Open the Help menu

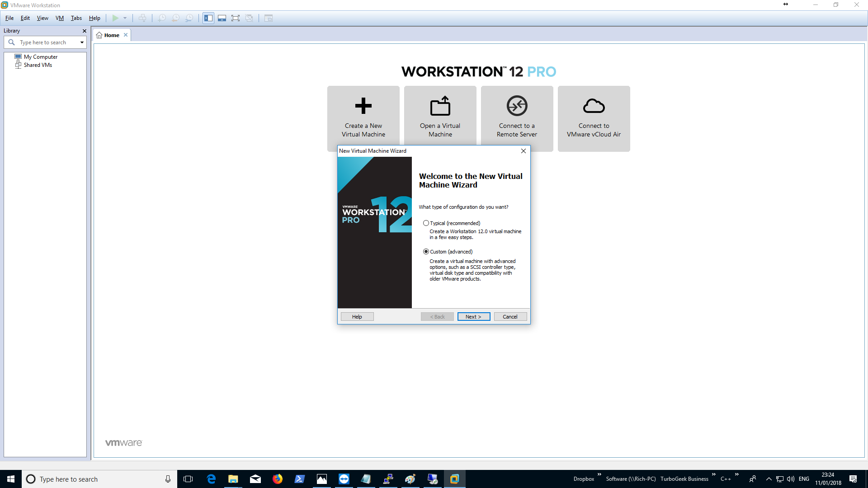pyautogui.click(x=94, y=18)
